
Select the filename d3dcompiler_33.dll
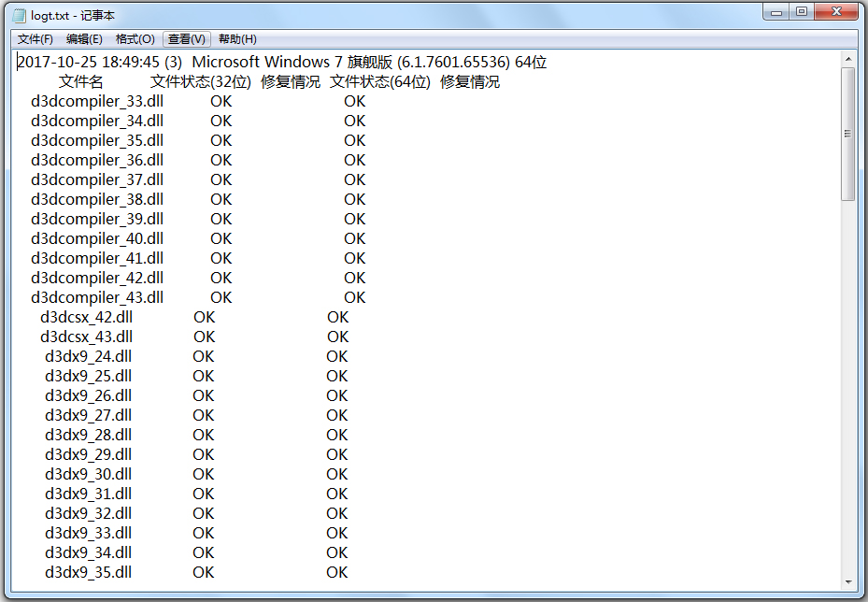(x=96, y=100)
